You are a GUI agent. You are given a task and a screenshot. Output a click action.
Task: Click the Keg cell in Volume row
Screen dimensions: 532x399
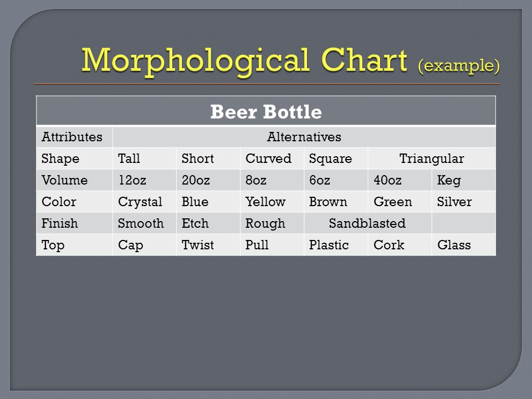(x=464, y=180)
